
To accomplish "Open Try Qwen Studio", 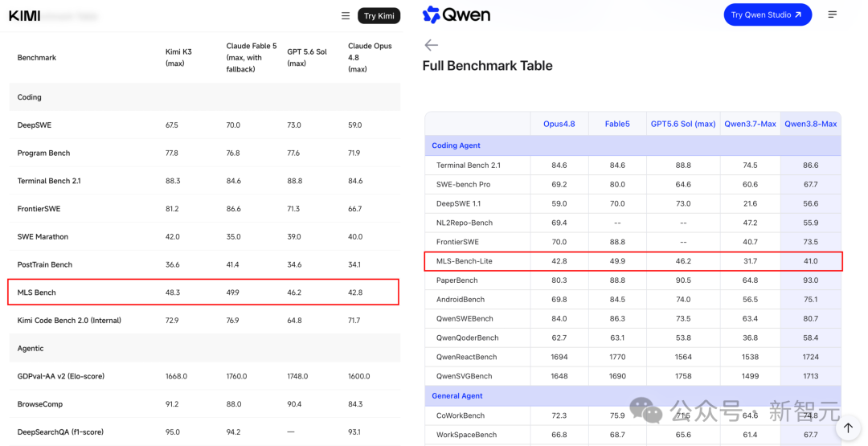I will click(x=768, y=15).
